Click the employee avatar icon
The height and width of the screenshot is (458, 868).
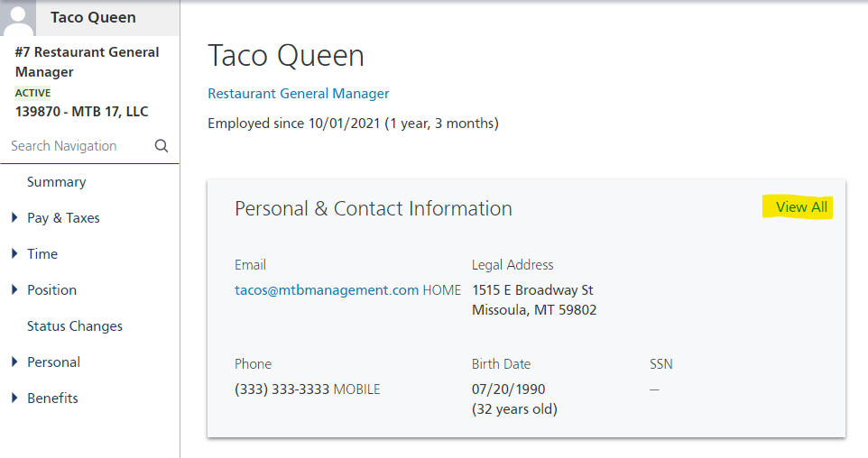click(18, 18)
